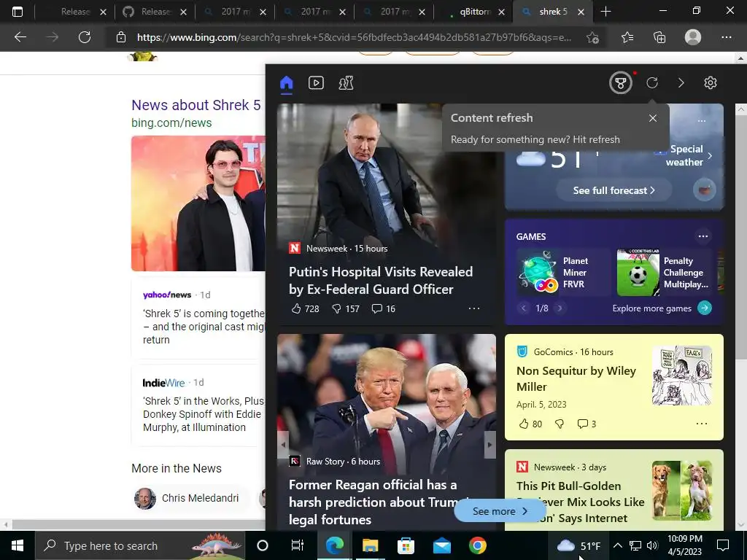Image resolution: width=747 pixels, height=560 pixels.
Task: Open News about Shrek 5 link
Action: tap(196, 105)
